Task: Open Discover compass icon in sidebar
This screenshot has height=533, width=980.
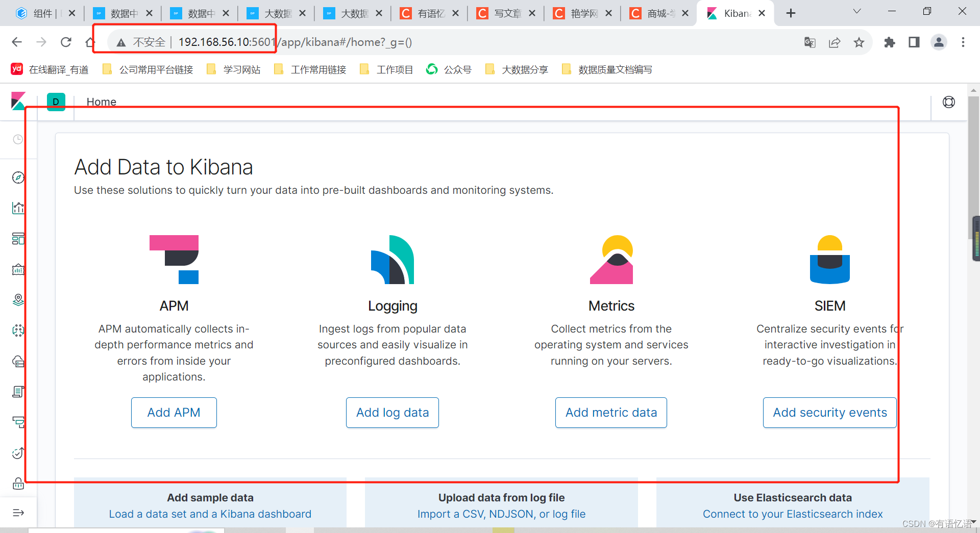Action: (18, 177)
